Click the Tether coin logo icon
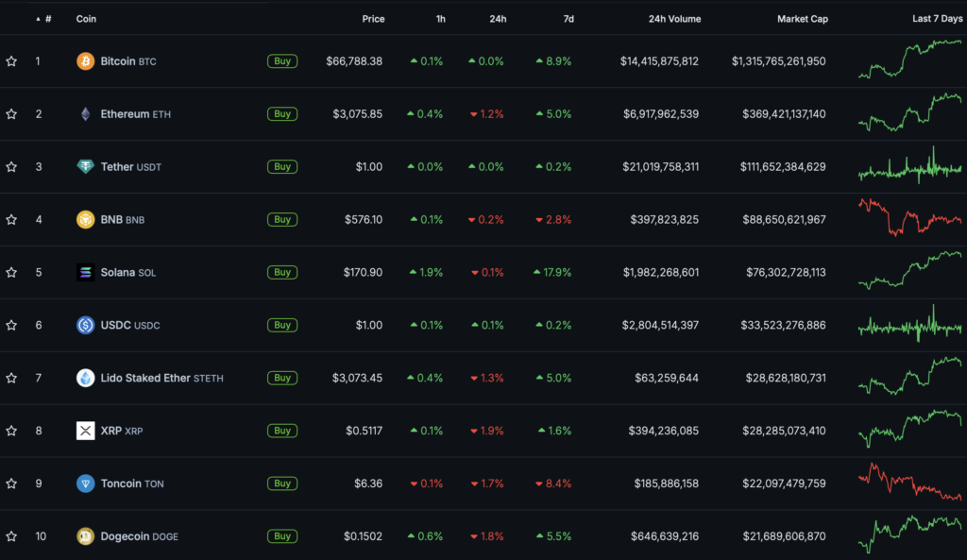Screen dimensions: 967x560 pos(85,167)
